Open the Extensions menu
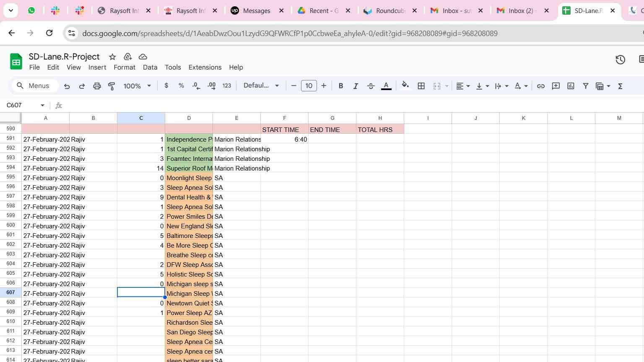 click(205, 67)
